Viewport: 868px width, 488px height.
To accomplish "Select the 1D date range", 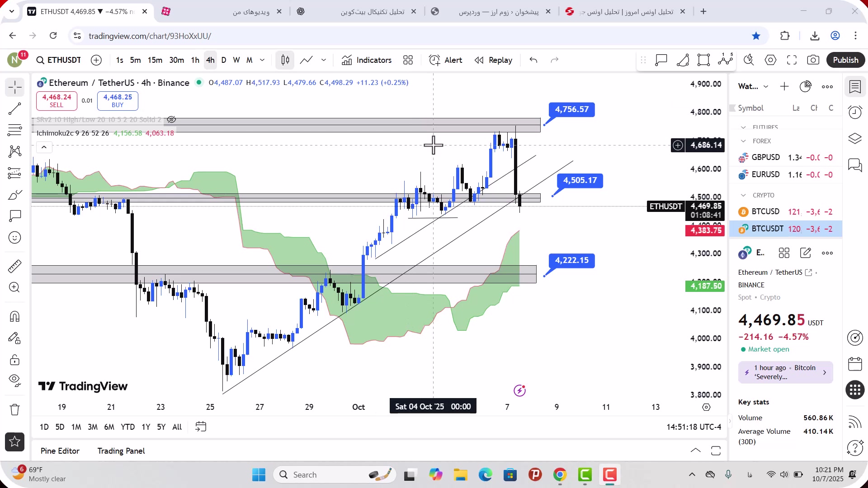I will 44,427.
